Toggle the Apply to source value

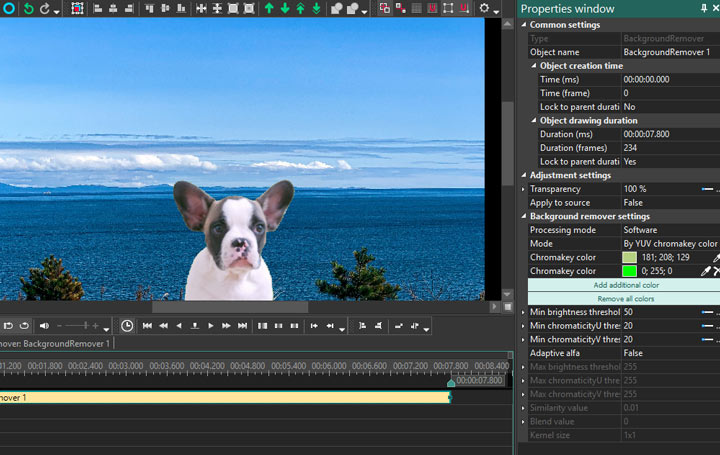[x=635, y=203]
